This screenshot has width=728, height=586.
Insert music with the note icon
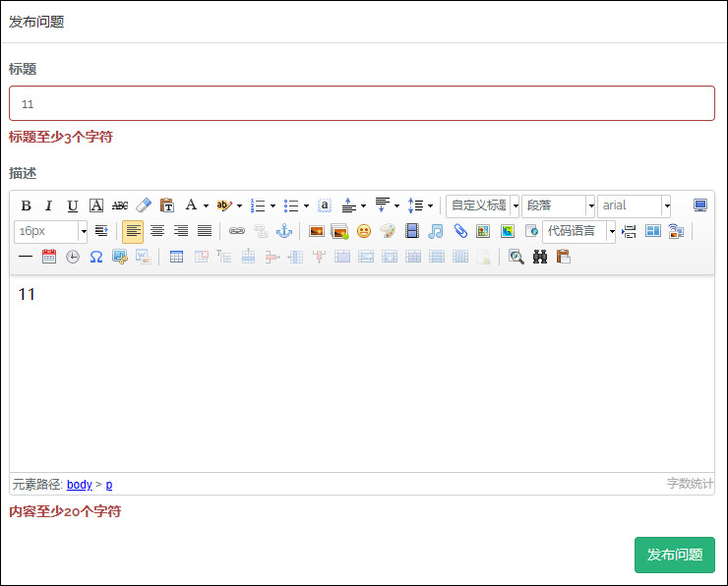pos(436,231)
